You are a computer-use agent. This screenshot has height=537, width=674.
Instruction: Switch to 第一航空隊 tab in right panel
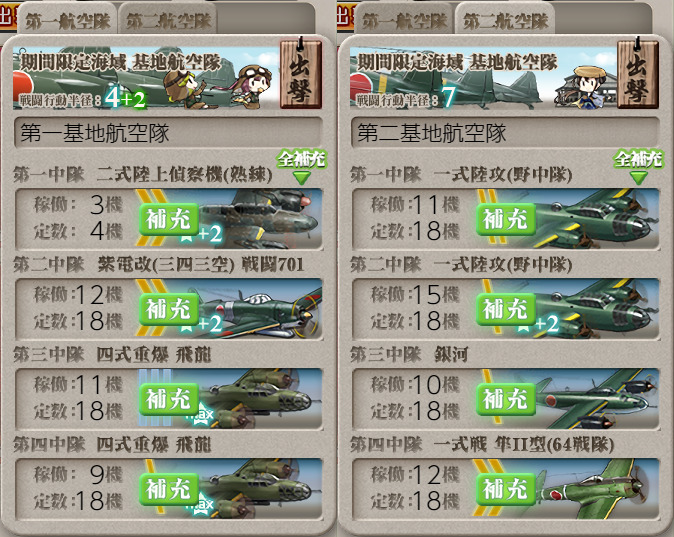pos(404,21)
